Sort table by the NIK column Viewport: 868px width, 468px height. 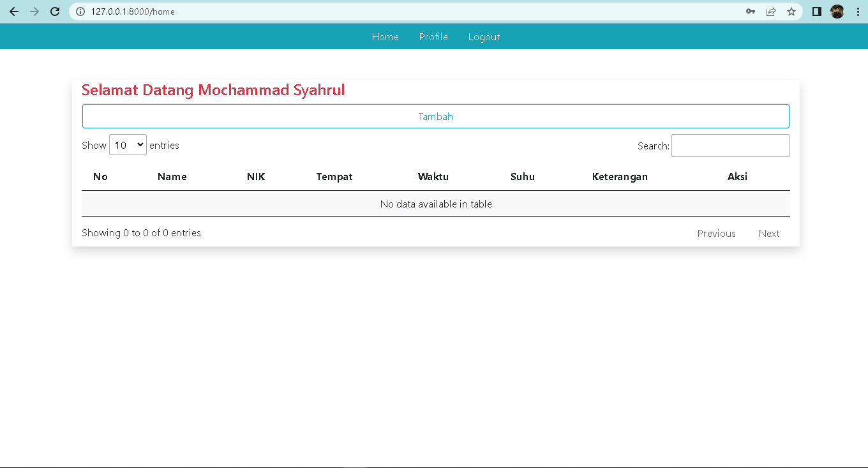(256, 177)
